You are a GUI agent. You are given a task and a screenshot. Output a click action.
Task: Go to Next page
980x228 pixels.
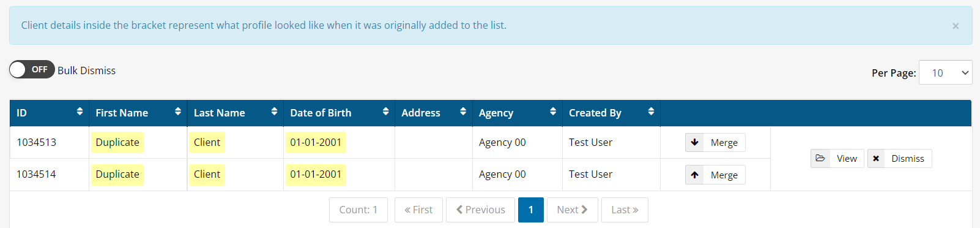572,210
